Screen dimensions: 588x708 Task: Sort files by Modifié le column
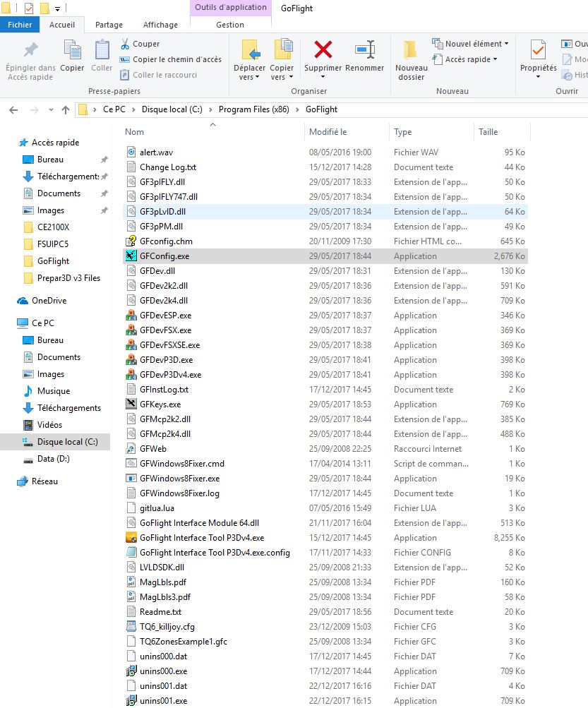(x=328, y=132)
